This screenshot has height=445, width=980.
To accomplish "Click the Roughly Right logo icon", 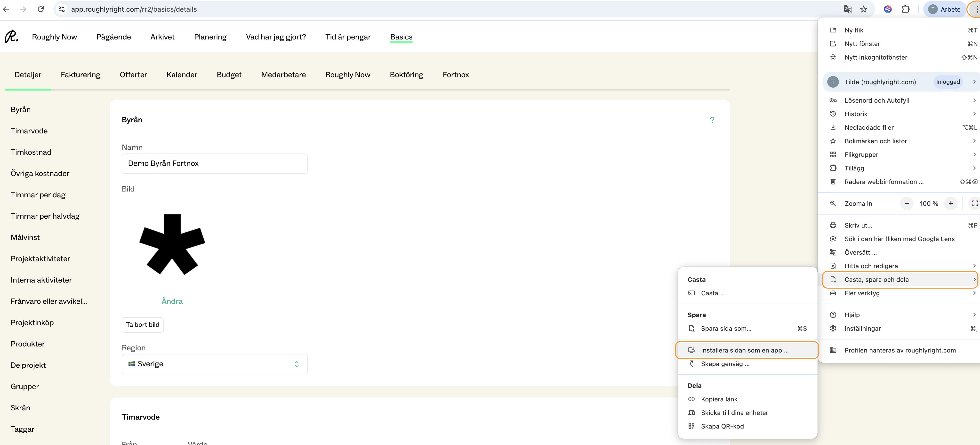I will 11,37.
